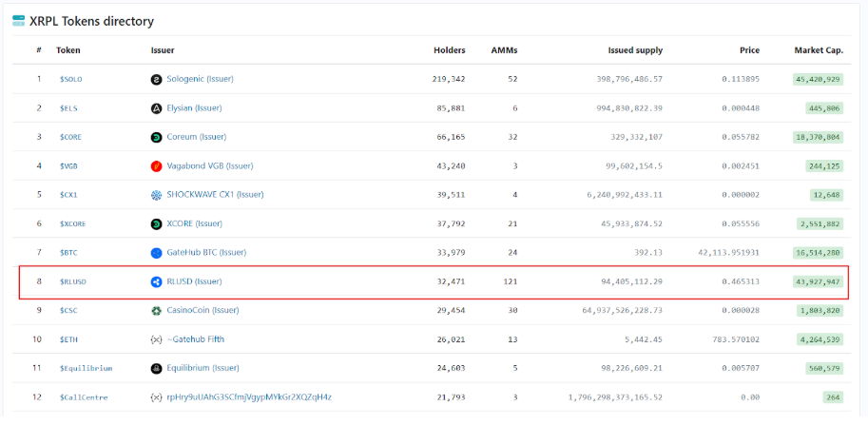This screenshot has height=425, width=868.
Task: Open the $CX1 token link
Action: tap(68, 195)
